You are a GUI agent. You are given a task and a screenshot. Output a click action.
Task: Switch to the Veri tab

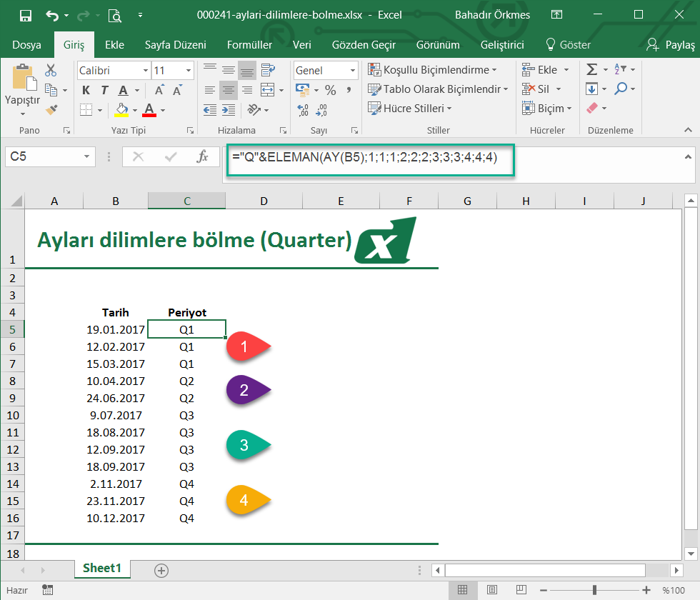(301, 45)
